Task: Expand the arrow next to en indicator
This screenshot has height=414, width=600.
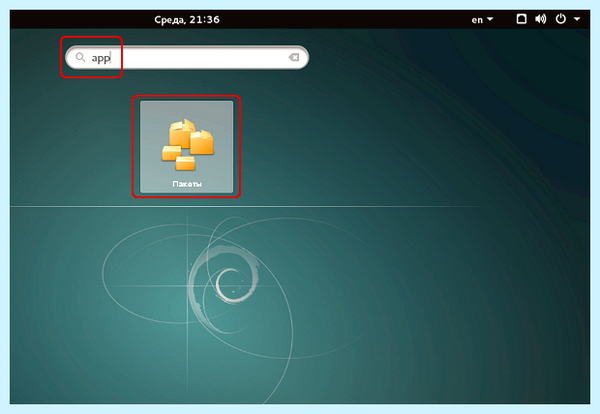Action: 490,19
